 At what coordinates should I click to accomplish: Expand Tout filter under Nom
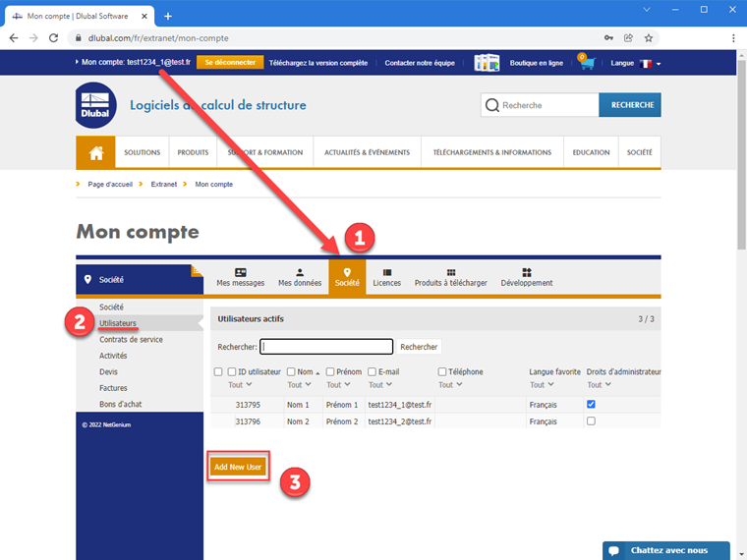point(299,385)
